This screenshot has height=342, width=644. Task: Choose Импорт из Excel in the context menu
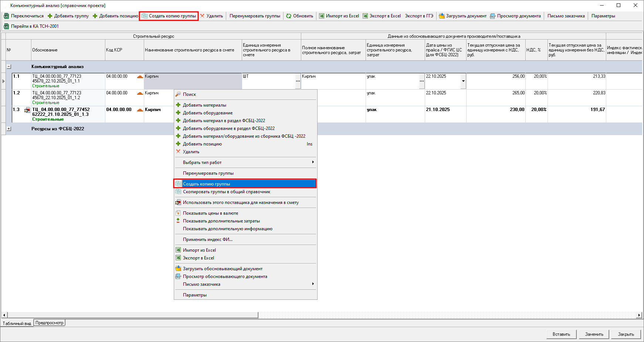pos(245,250)
